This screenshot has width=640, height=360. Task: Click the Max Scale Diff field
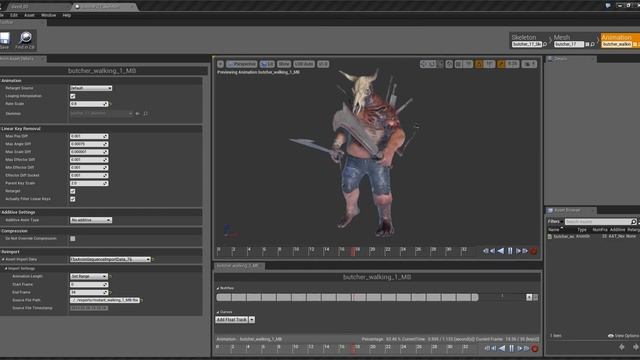tap(89, 152)
